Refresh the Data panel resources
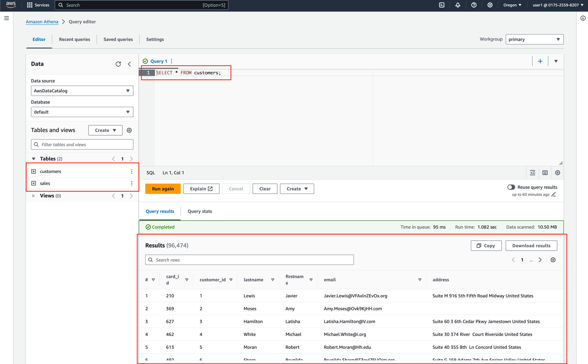 tap(118, 64)
